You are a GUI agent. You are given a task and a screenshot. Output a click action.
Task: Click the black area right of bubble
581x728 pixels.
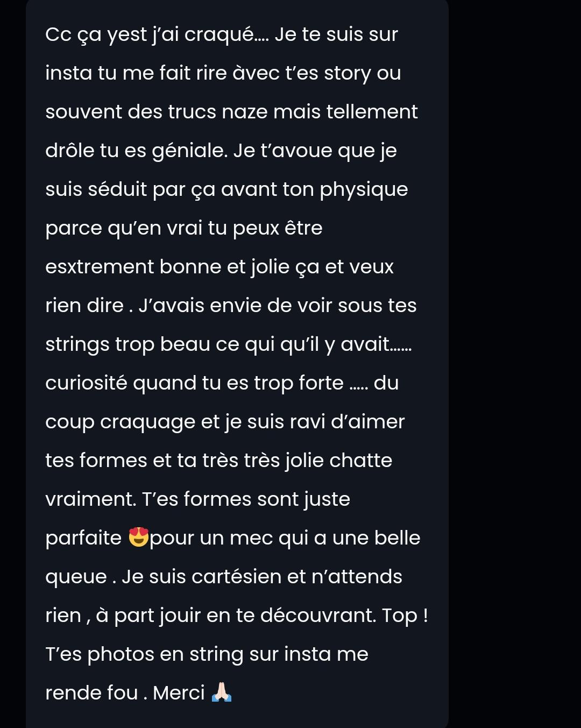point(515,364)
